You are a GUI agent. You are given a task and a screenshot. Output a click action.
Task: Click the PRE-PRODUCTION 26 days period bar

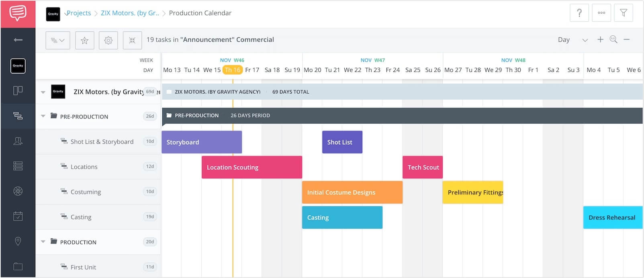tap(402, 116)
